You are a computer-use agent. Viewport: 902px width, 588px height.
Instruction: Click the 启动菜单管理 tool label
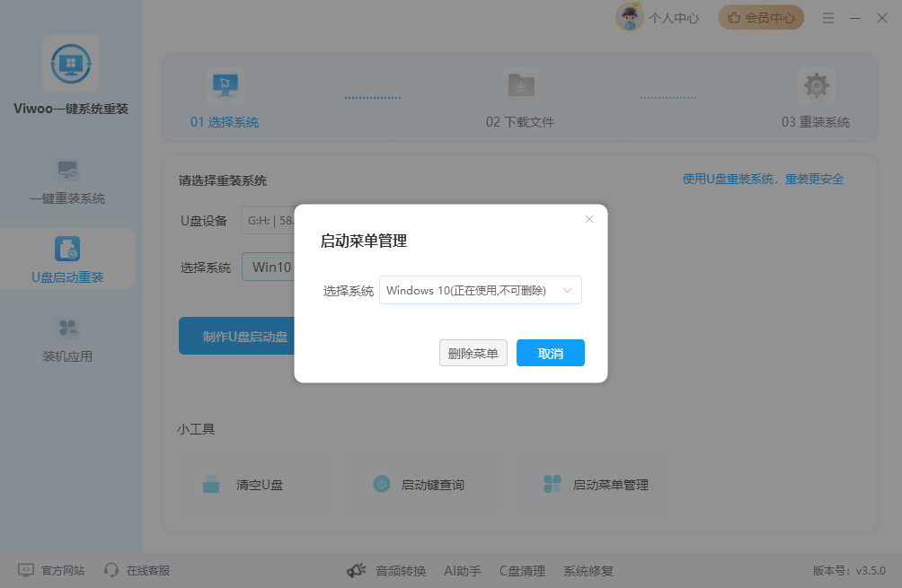[x=611, y=485]
